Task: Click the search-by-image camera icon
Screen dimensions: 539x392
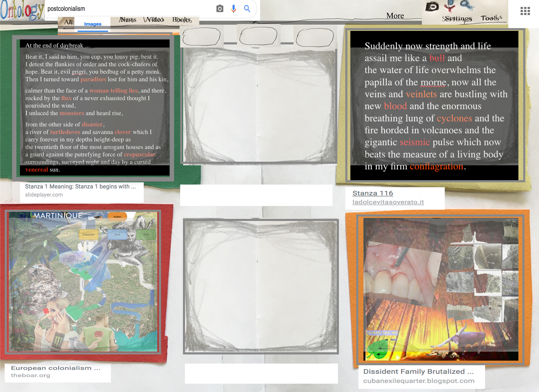Action: point(220,9)
